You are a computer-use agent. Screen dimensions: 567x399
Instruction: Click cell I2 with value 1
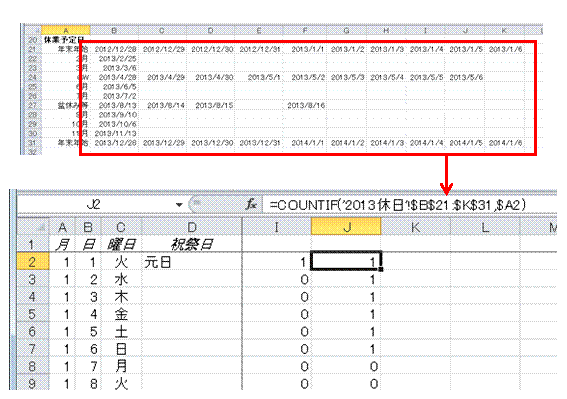pyautogui.click(x=277, y=262)
